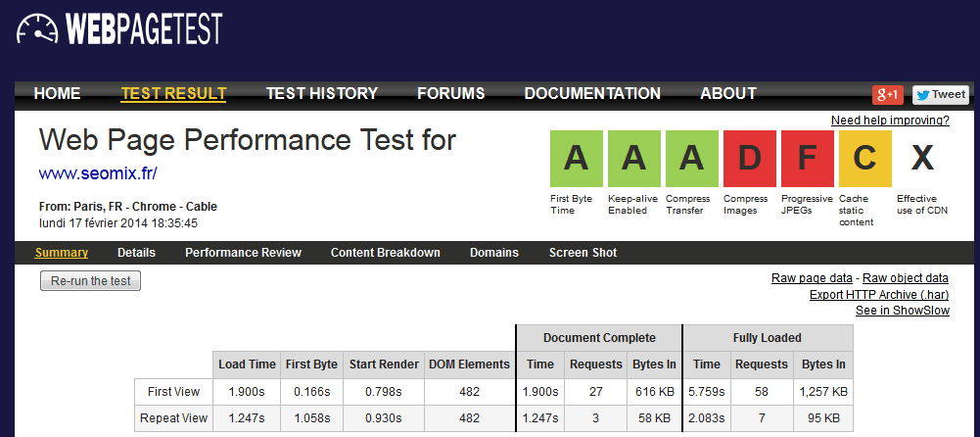Click the 58 KB Bytes In value
The image size is (980, 437).
(x=654, y=418)
